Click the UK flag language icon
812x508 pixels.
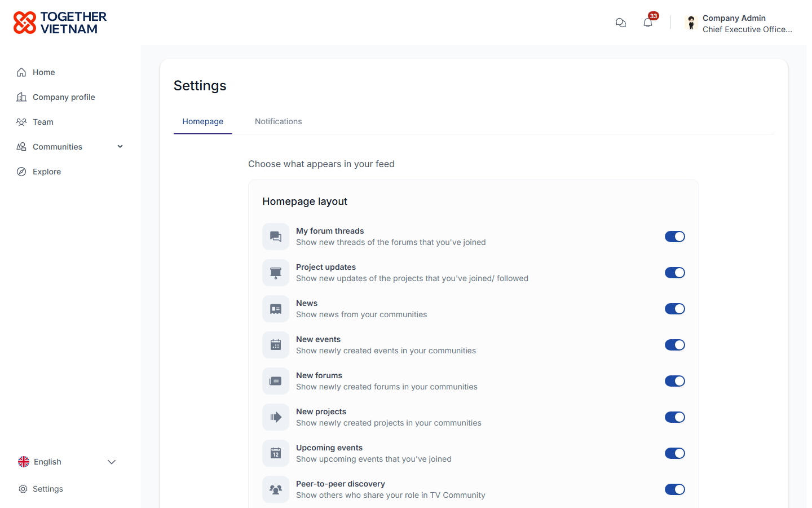click(x=24, y=462)
